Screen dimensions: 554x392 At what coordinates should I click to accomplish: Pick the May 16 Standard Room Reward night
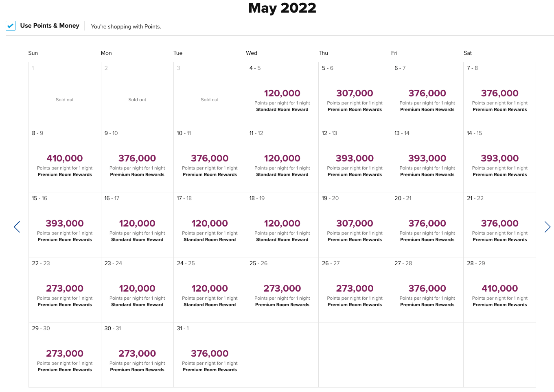tap(137, 224)
